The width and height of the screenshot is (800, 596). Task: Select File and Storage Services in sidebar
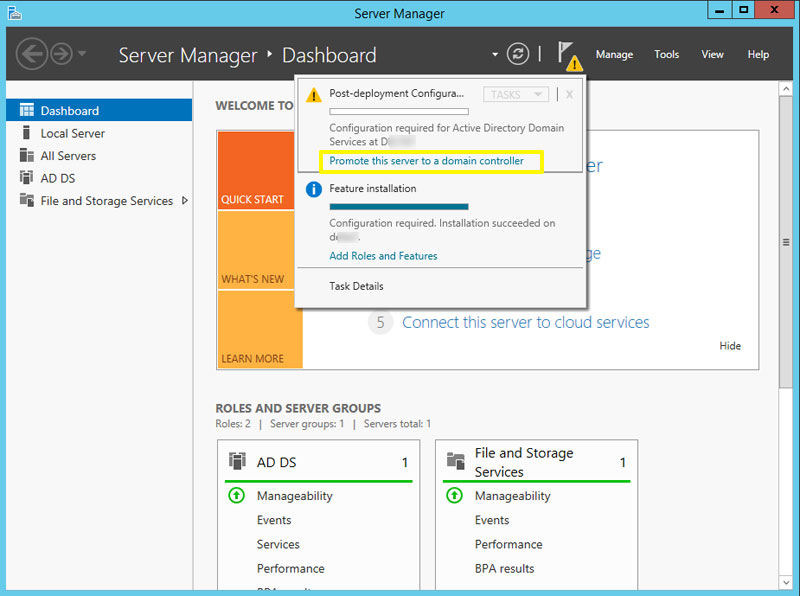click(x=99, y=201)
